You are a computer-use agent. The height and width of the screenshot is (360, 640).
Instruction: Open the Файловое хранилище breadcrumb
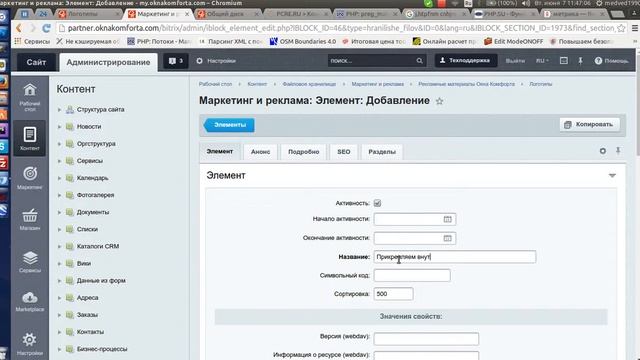point(309,84)
